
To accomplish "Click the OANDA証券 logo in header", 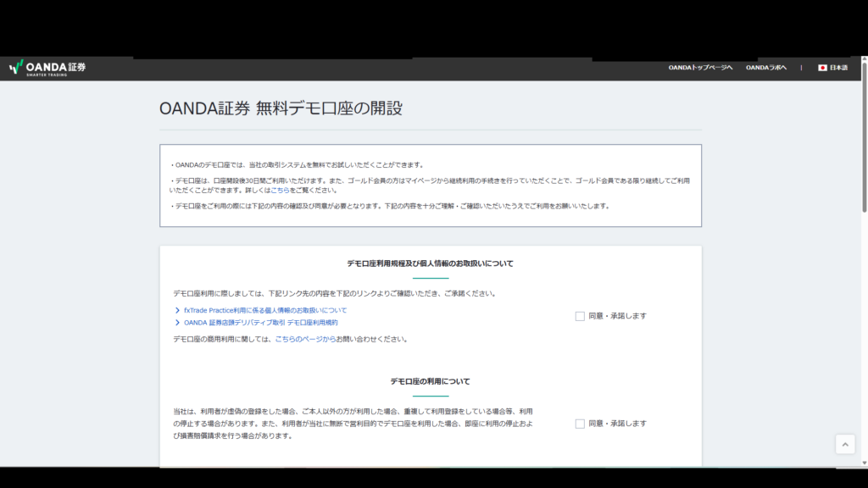I will 47,68.
